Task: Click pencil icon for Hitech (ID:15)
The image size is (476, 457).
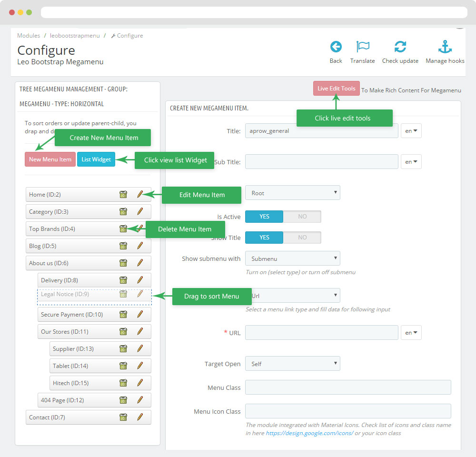Action: click(x=140, y=383)
